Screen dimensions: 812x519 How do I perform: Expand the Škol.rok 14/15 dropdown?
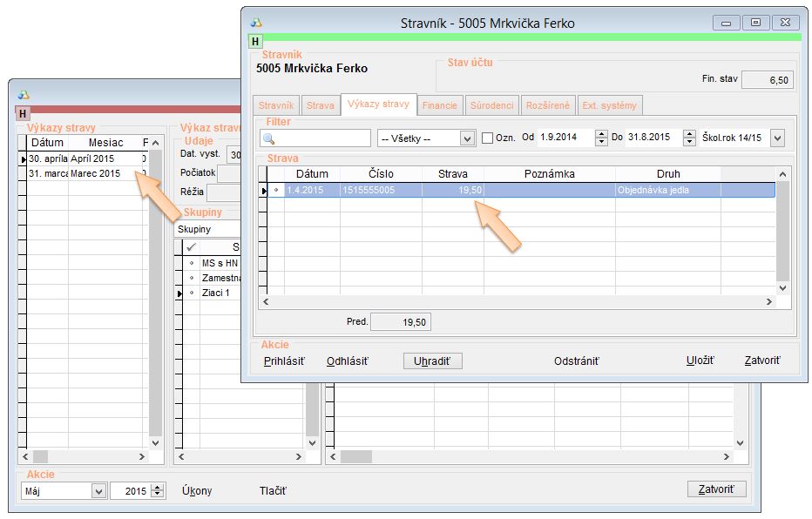pos(777,138)
